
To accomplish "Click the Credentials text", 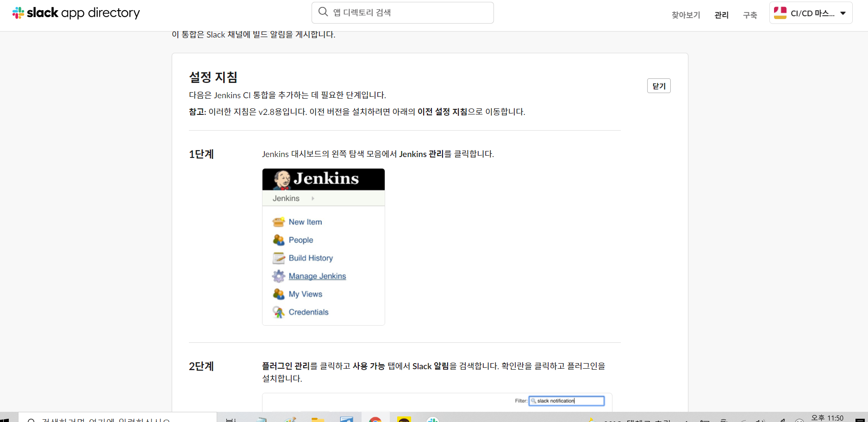I will coord(308,312).
